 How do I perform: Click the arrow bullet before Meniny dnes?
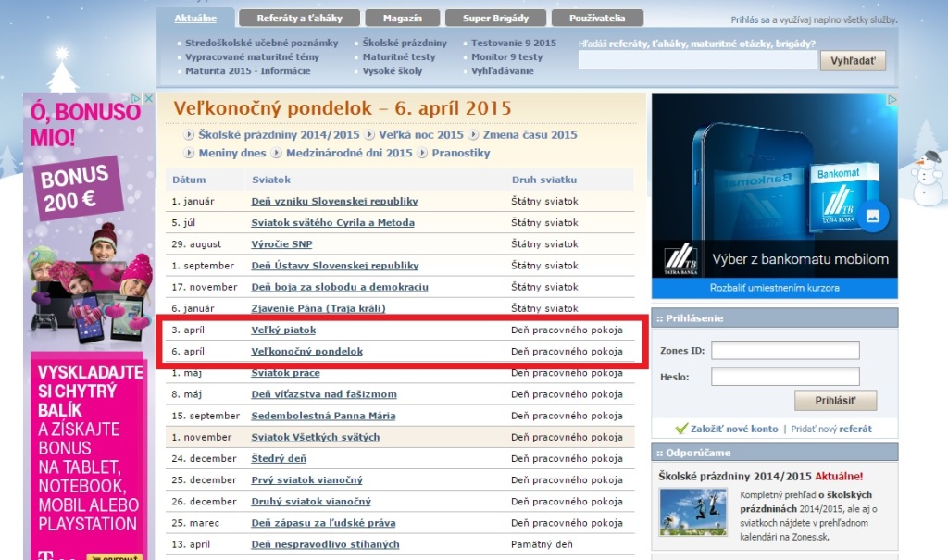[x=190, y=154]
